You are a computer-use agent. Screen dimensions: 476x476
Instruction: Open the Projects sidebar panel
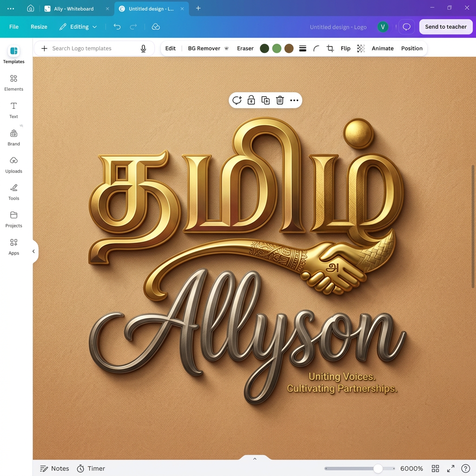click(13, 219)
